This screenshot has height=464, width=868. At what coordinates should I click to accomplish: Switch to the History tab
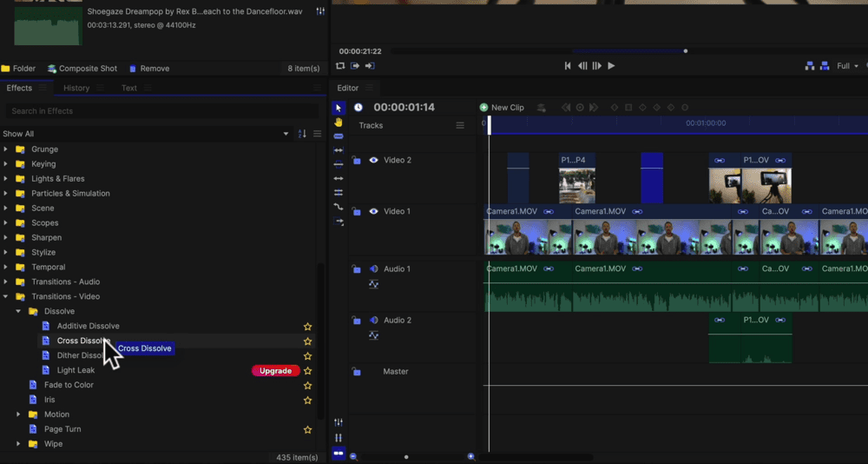click(76, 88)
